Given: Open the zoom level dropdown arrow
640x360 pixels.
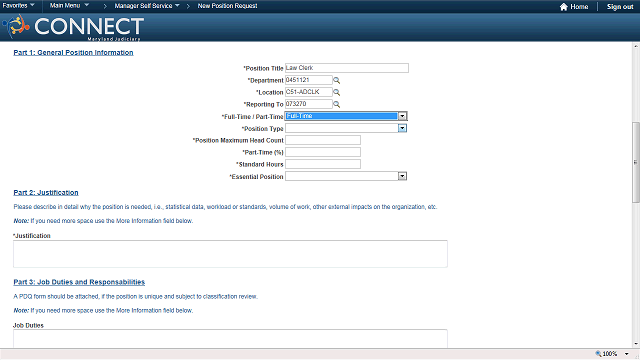Looking at the screenshot, I should click(x=627, y=354).
